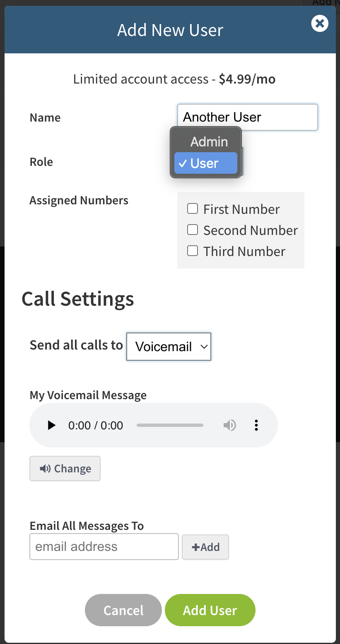Screen dimensions: 340x644
Task: Mute the voicemail audio player
Action: 229,425
